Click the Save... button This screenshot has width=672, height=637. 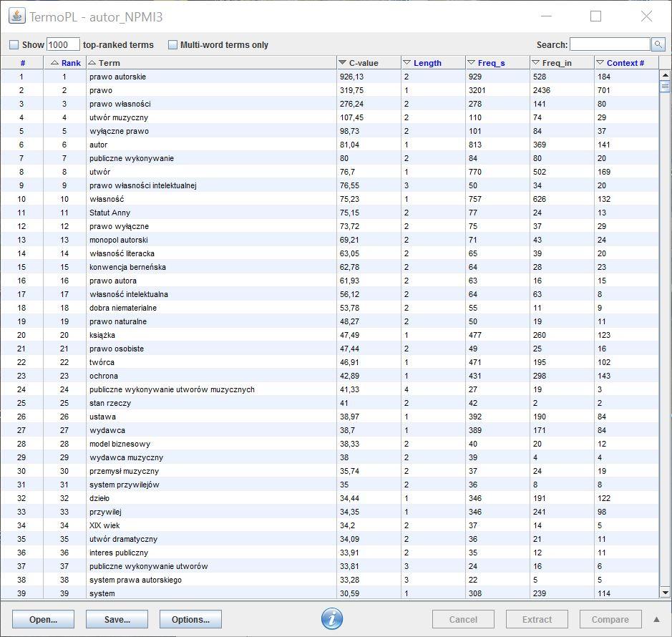pos(117,619)
